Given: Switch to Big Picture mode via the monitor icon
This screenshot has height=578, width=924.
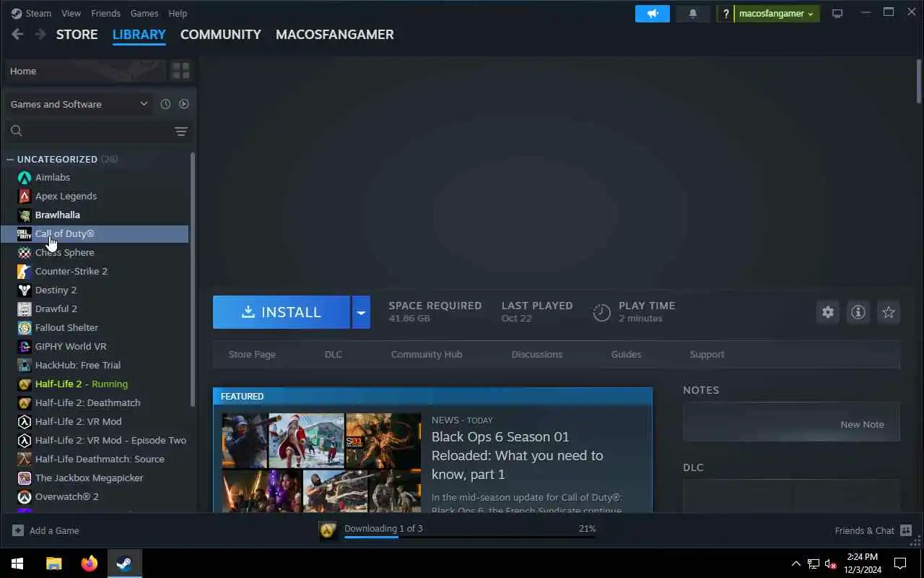Looking at the screenshot, I should (837, 14).
